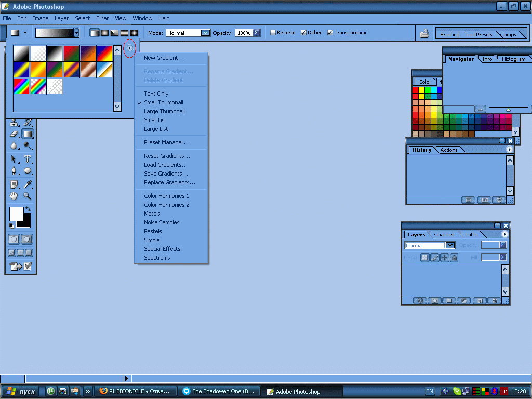Select the Hand tool

point(14,196)
